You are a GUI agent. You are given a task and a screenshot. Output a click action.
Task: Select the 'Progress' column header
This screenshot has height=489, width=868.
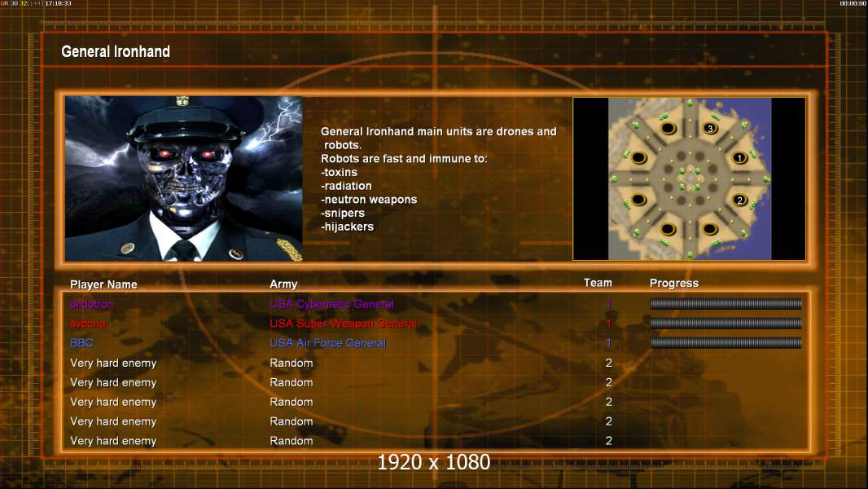click(x=673, y=283)
